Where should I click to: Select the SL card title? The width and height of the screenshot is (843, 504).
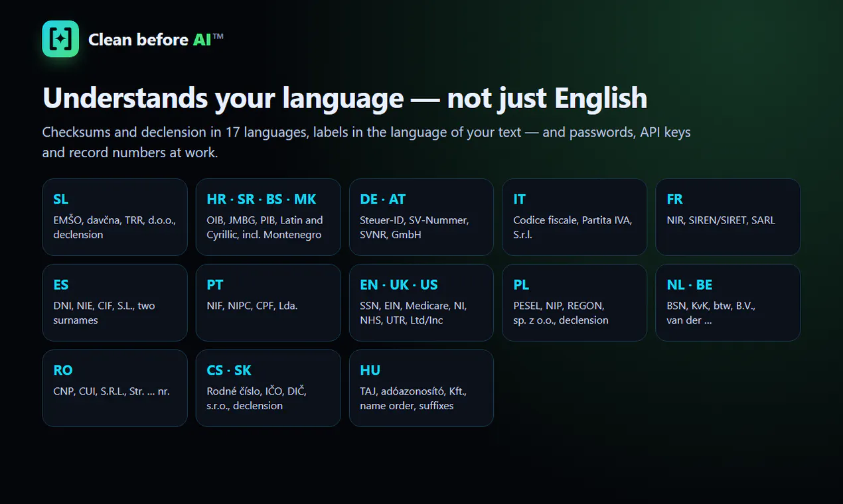pyautogui.click(x=60, y=199)
